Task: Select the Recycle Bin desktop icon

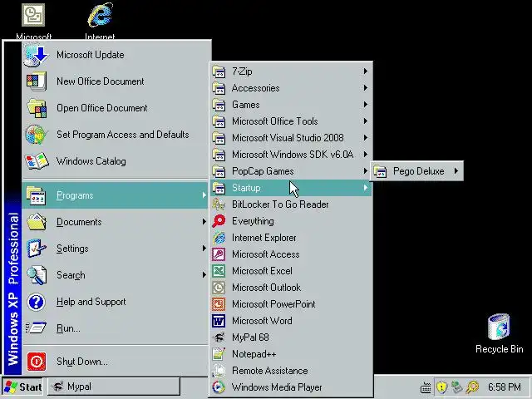Action: point(499,334)
